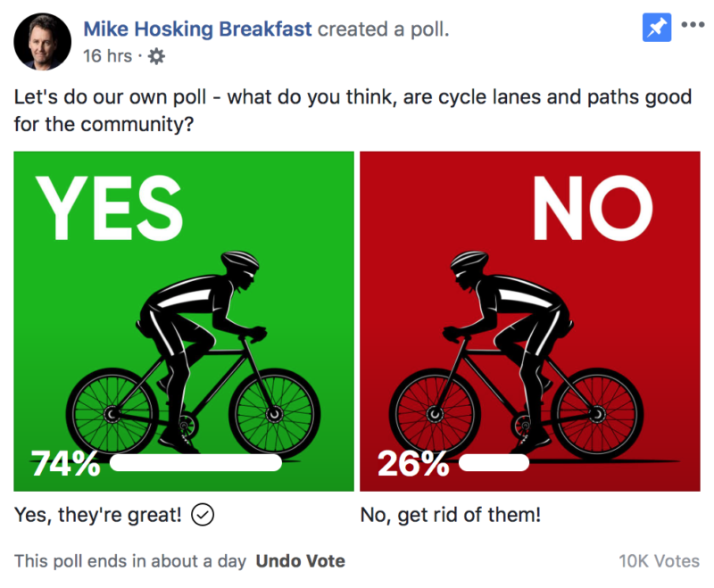Click Undo Vote
714x588 pixels.
(x=300, y=561)
